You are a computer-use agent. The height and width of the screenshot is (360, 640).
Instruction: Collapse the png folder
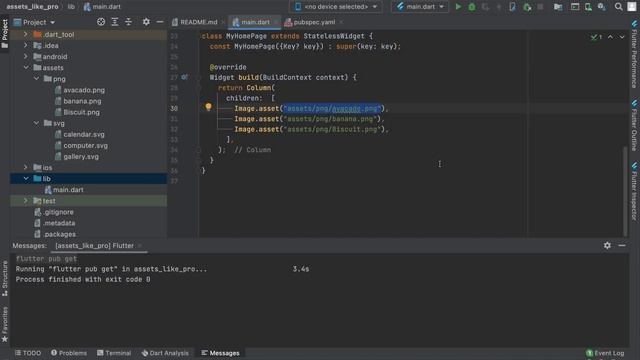(x=36, y=78)
